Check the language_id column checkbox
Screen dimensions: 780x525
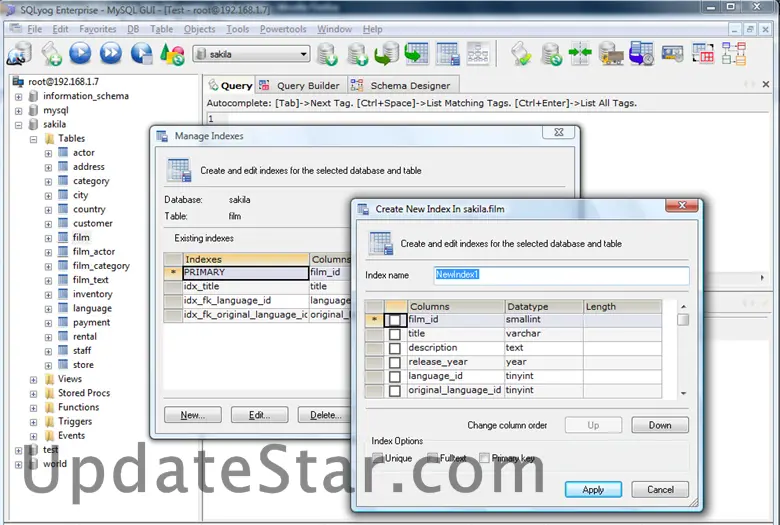[x=394, y=377]
